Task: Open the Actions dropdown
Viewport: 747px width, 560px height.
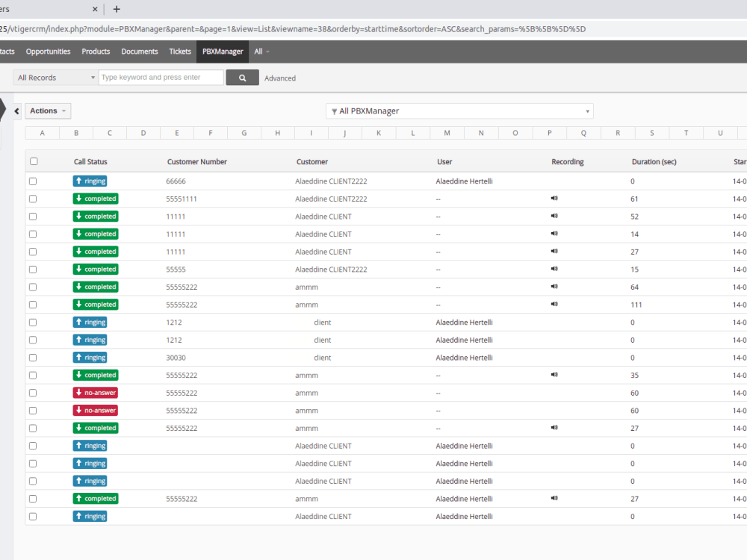Action: click(x=47, y=111)
